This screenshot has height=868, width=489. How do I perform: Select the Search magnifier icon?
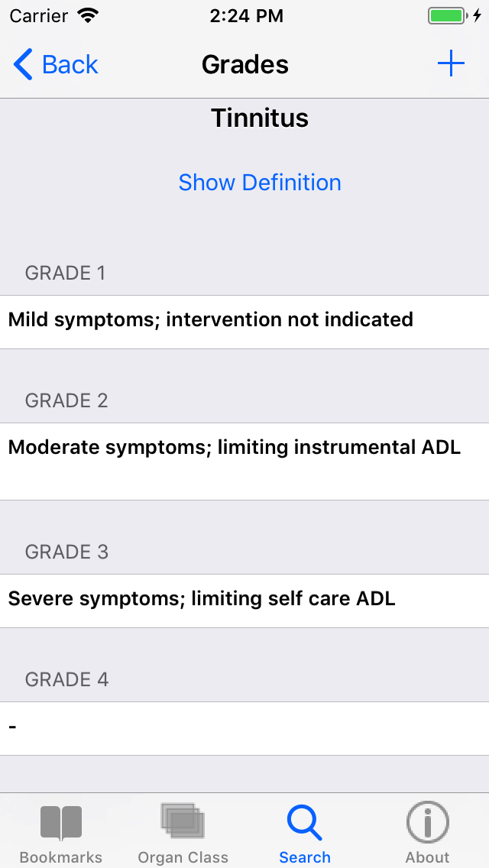(x=304, y=823)
